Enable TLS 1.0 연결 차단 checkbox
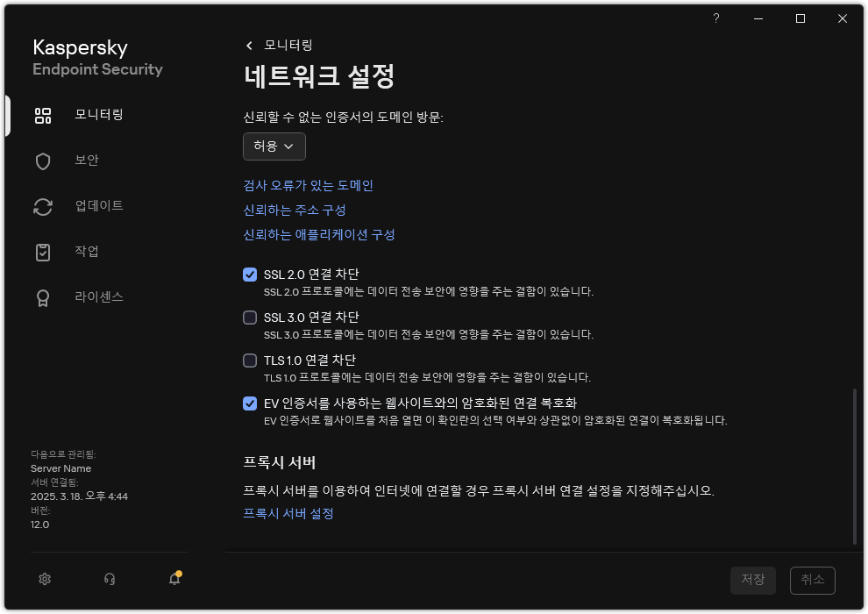 pos(250,360)
